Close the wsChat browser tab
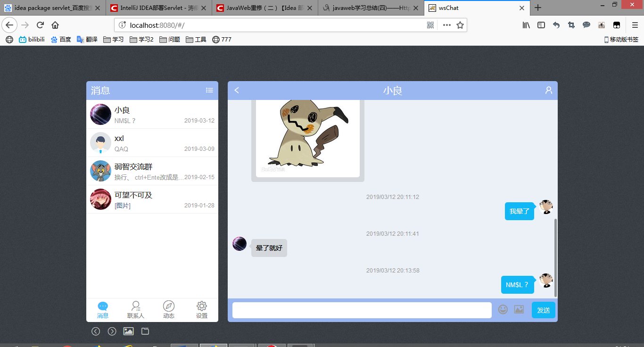Viewport: 644px width, 347px height. coord(522,8)
